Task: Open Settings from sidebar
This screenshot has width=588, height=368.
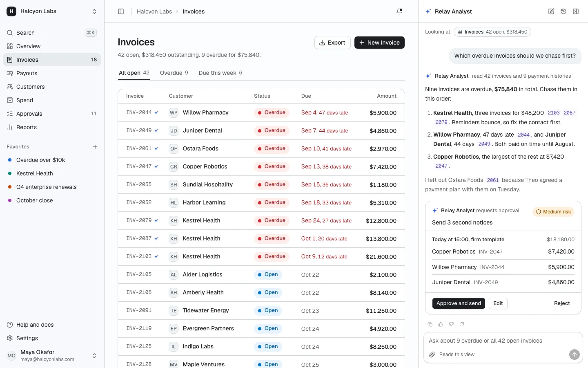Action: 52,338
